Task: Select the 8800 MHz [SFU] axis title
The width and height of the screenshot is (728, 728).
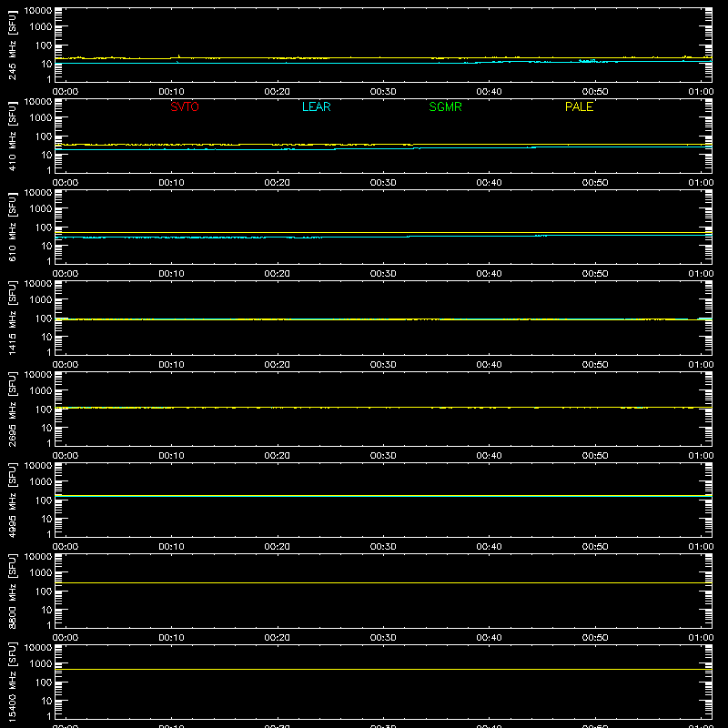Action: pos(12,591)
